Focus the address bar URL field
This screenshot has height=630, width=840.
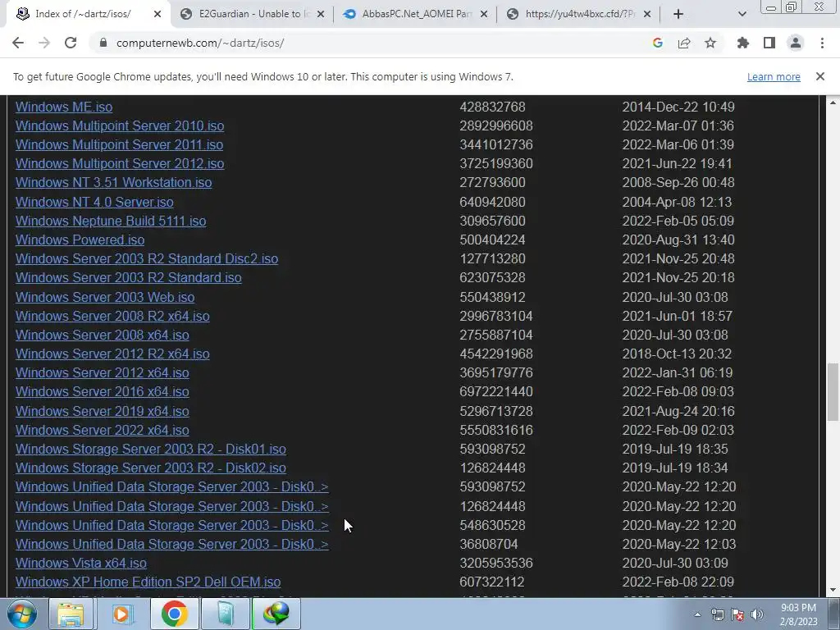coord(375,43)
